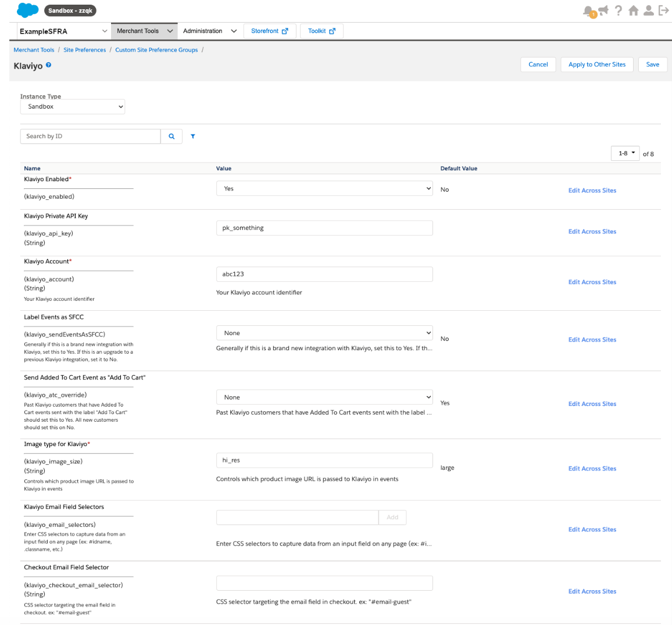Open the user profile icon
The width and height of the screenshot is (672, 625).
649,10
